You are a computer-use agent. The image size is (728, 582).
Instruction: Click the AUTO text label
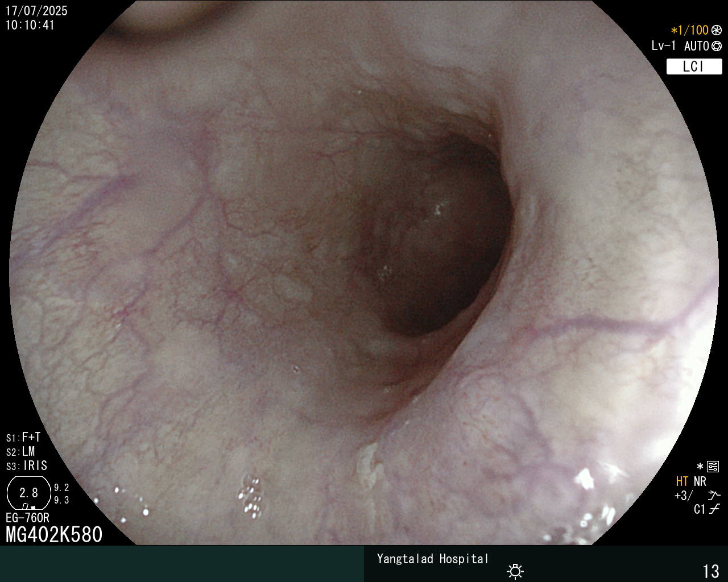point(697,46)
